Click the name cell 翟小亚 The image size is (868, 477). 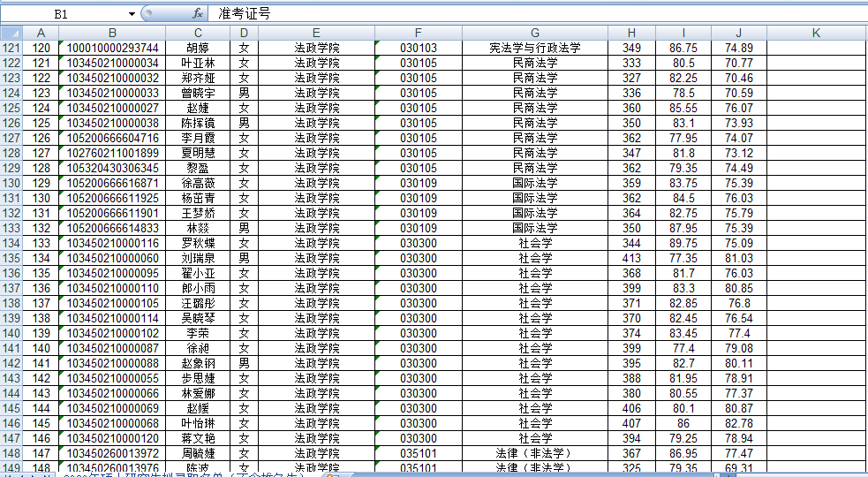(198, 273)
